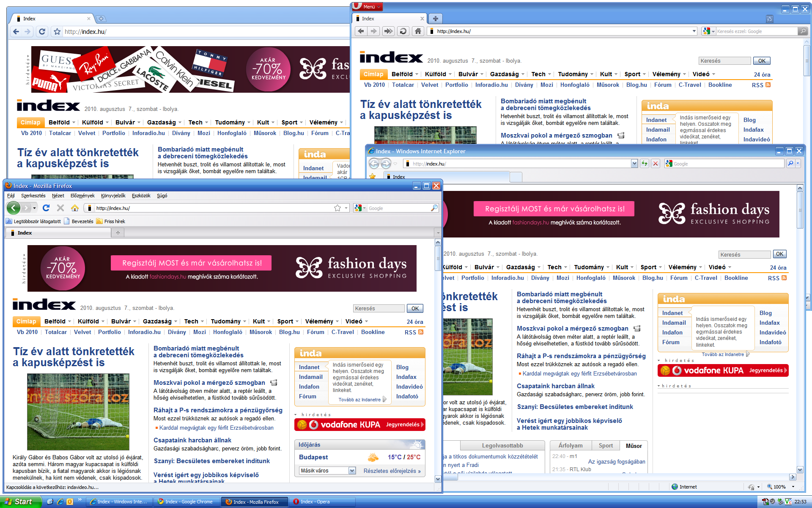
Task: Click Internet Explorer stop X icon
Action: (656, 163)
